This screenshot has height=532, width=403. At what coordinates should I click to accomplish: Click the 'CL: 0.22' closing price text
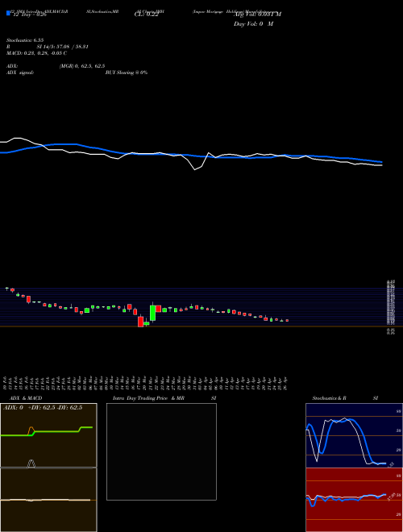pos(146,15)
